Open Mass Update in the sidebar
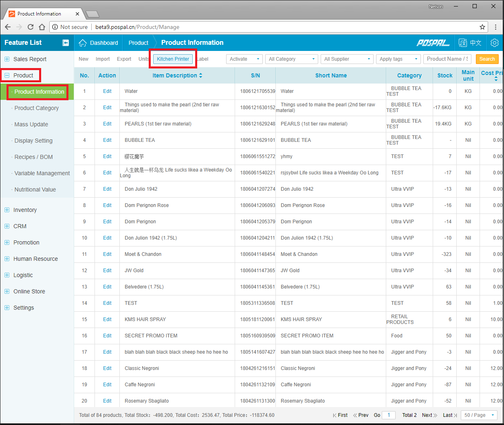This screenshot has height=425, width=504. coord(31,124)
